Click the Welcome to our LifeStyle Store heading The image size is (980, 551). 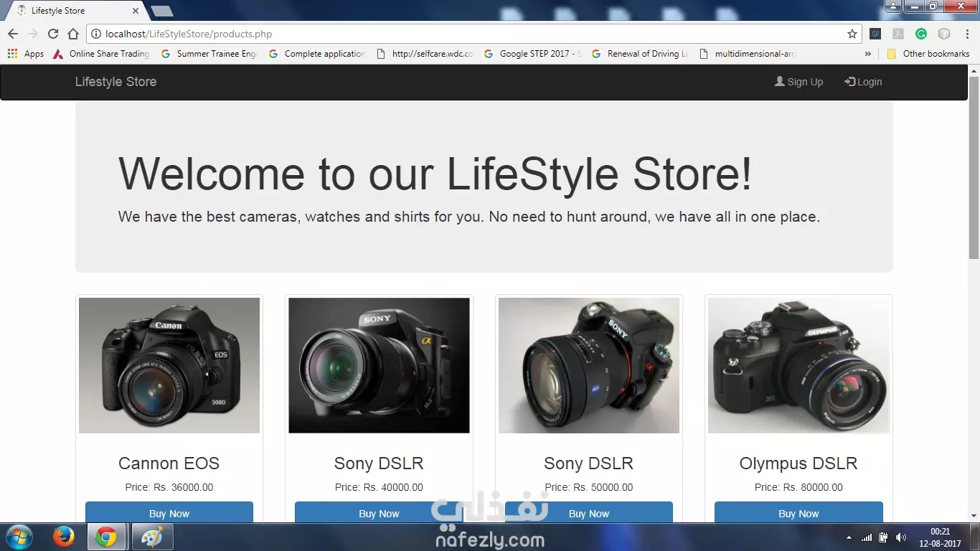click(x=435, y=174)
